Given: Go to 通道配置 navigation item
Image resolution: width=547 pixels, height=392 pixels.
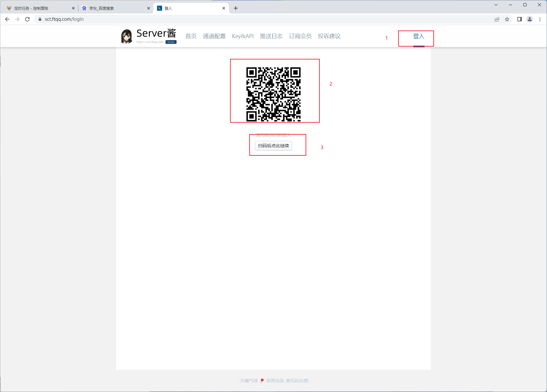Looking at the screenshot, I should [x=214, y=36].
